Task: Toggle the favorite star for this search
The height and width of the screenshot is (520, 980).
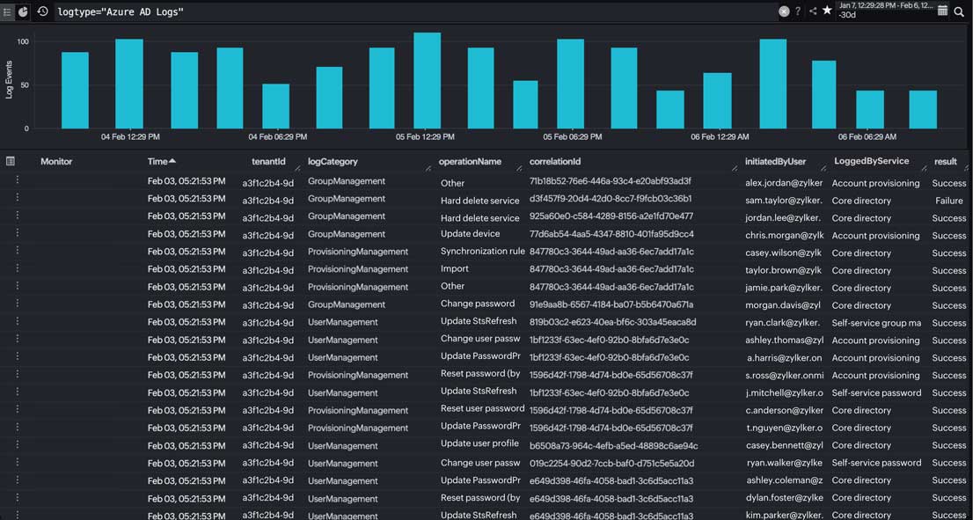Action: tap(827, 11)
